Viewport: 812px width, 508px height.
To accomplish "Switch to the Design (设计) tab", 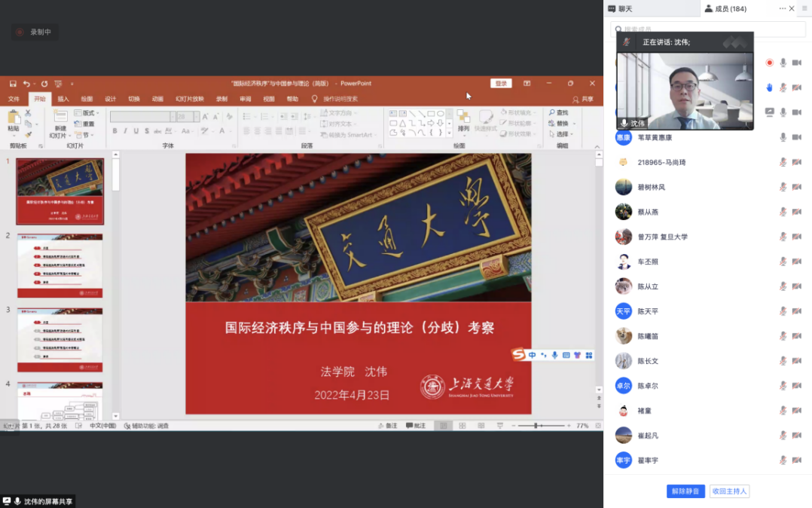I will coord(110,99).
